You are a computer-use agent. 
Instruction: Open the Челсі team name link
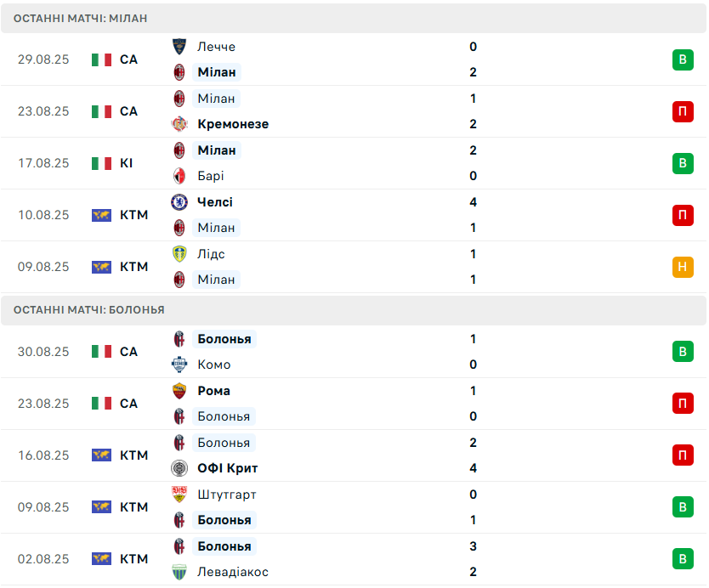(214, 202)
